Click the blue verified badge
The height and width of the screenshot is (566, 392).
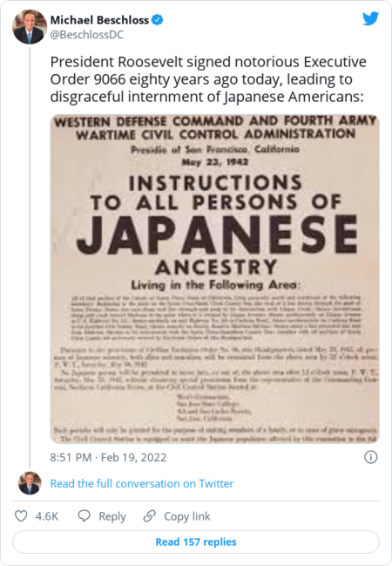[157, 20]
